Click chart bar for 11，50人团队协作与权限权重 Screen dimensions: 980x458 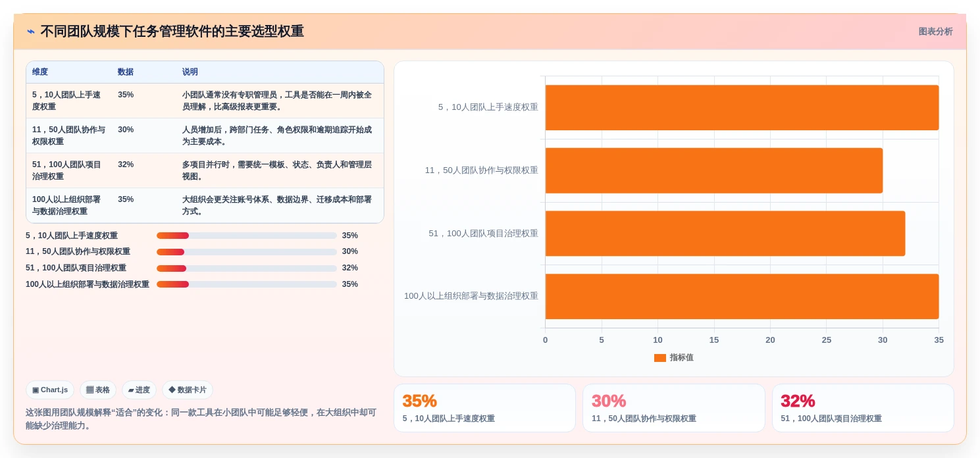(714, 170)
